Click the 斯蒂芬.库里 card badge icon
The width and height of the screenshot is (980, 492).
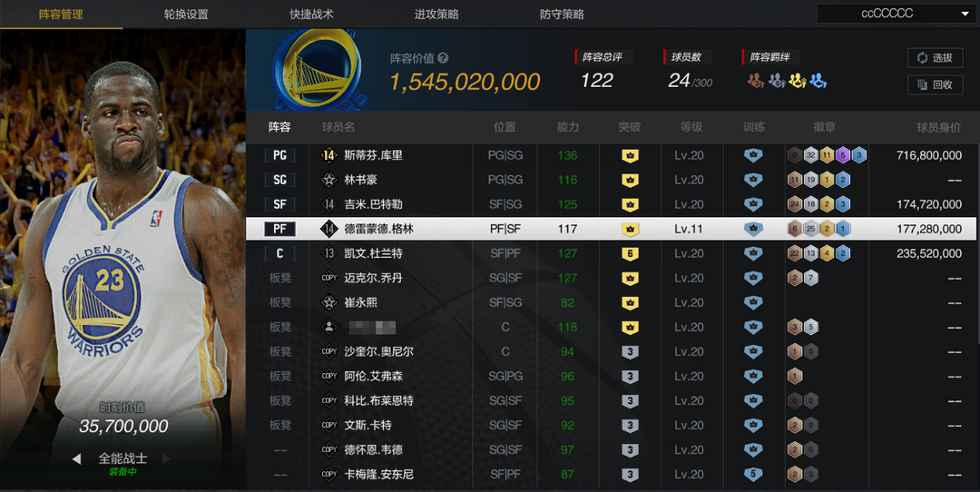[328, 155]
